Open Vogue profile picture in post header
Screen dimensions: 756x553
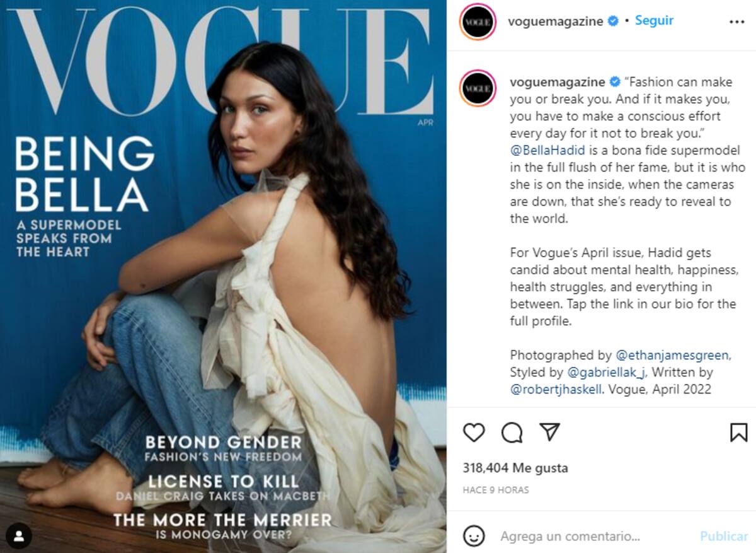478,21
